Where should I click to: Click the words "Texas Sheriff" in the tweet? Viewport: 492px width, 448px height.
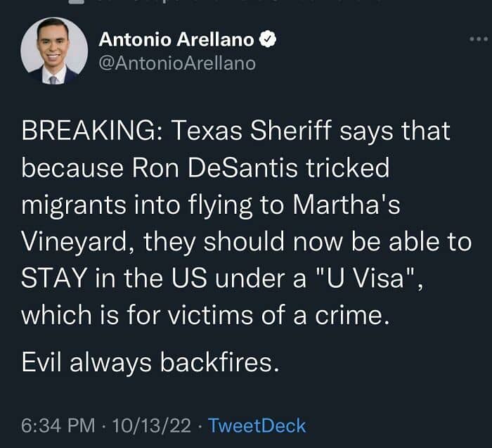point(232,132)
